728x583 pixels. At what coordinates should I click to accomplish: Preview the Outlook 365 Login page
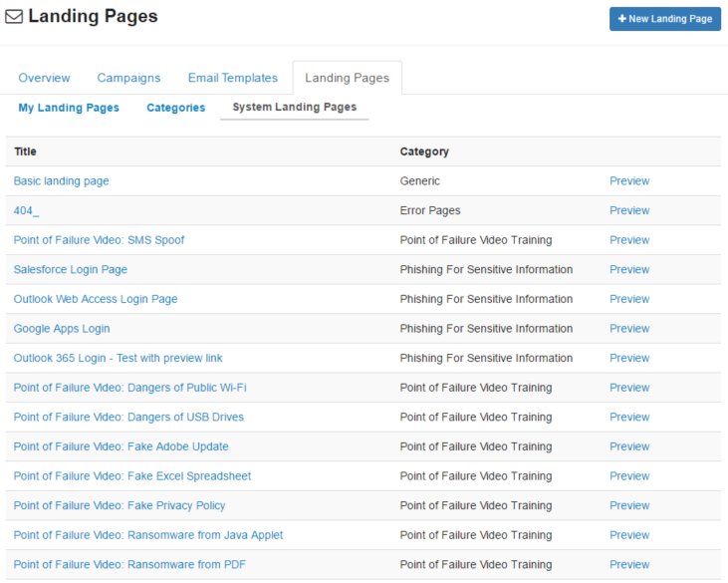629,358
